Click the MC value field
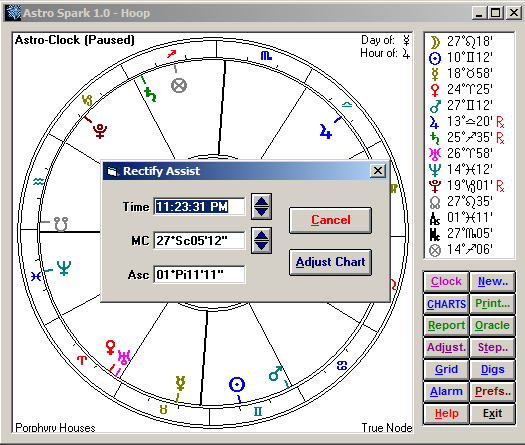This screenshot has width=525, height=445. 199,240
